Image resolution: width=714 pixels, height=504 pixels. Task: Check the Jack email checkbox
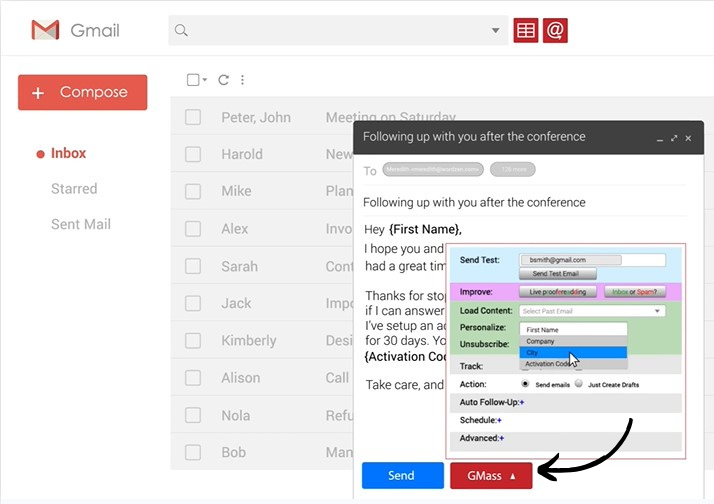point(193,303)
